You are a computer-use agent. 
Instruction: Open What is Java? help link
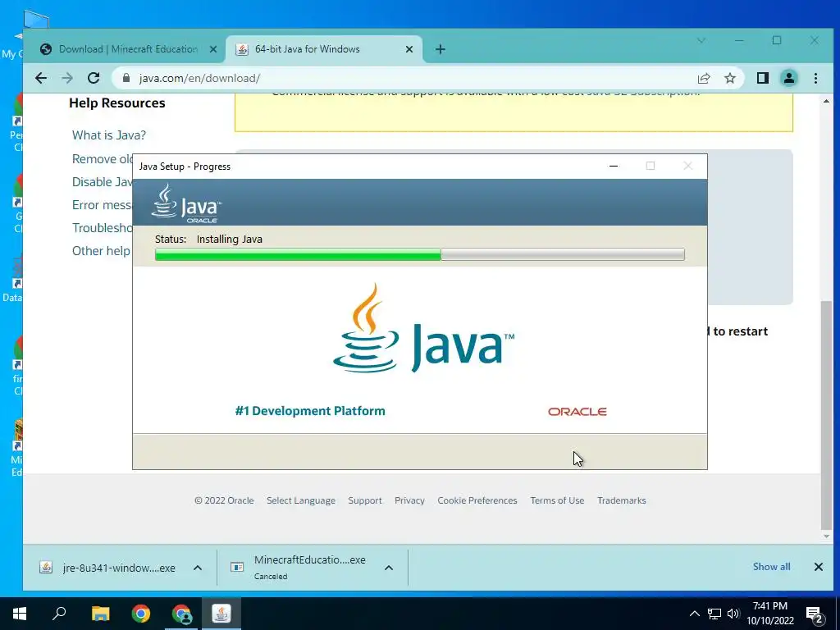click(109, 135)
